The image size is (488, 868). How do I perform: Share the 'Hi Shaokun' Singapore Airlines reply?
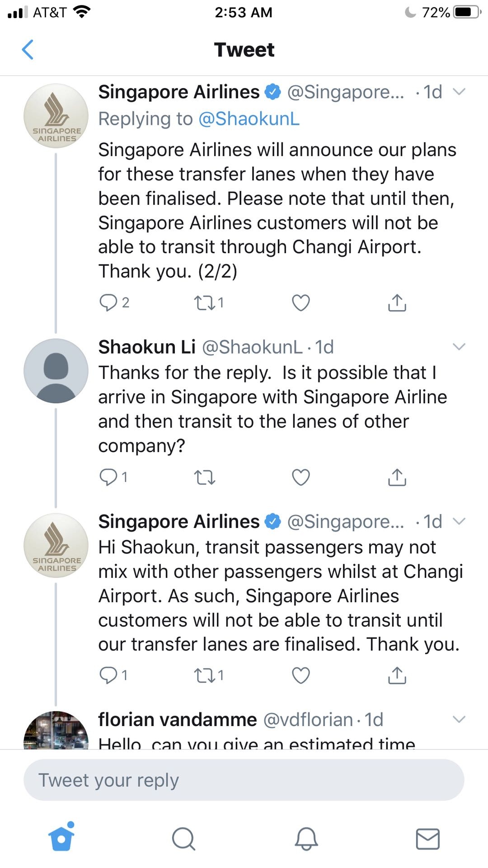(x=397, y=675)
